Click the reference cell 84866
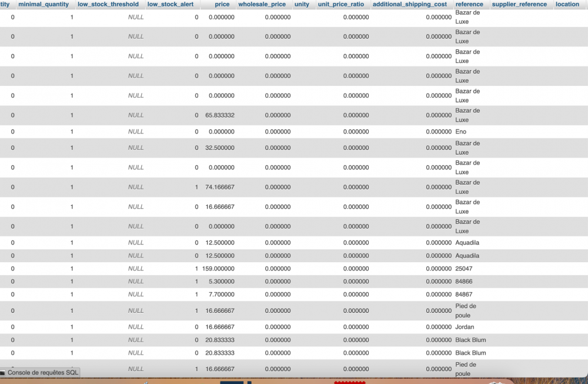588x384 pixels. [464, 281]
